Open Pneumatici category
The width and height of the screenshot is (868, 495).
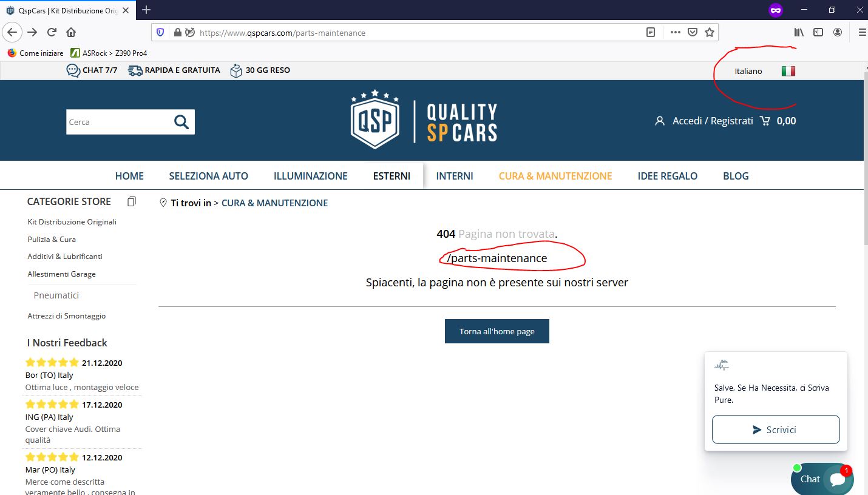click(x=56, y=295)
